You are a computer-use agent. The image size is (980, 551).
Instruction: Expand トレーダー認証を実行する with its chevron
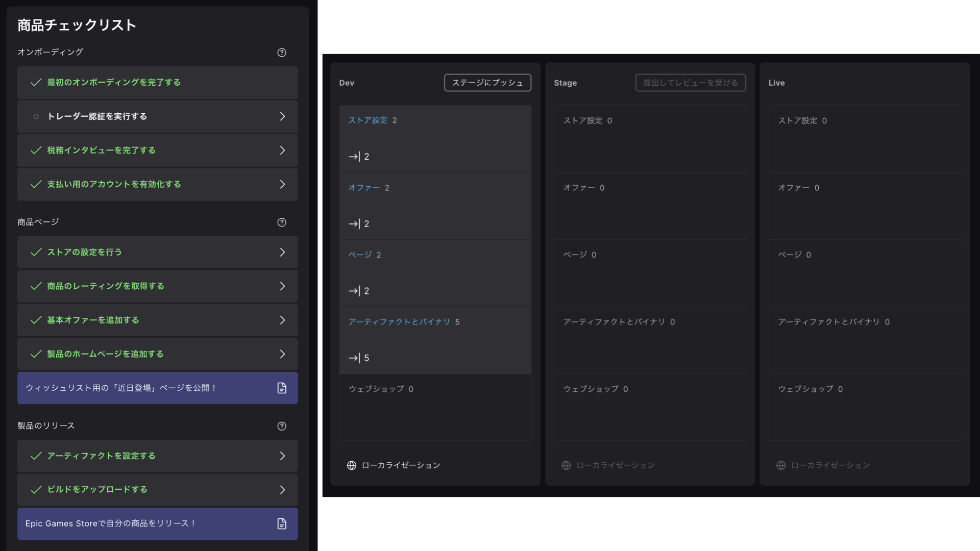click(282, 117)
